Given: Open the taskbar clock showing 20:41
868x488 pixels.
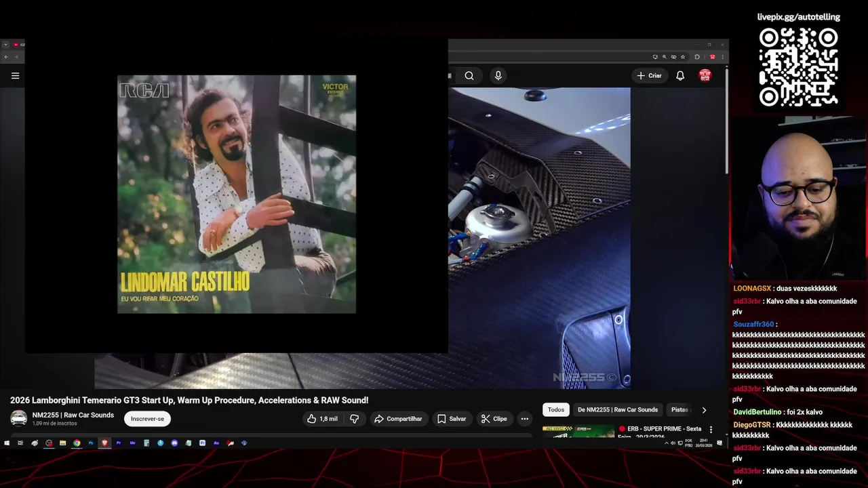Looking at the screenshot, I should click(x=704, y=443).
